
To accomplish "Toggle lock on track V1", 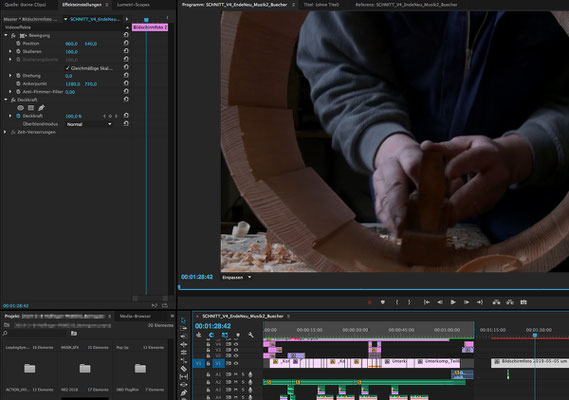I will point(208,363).
